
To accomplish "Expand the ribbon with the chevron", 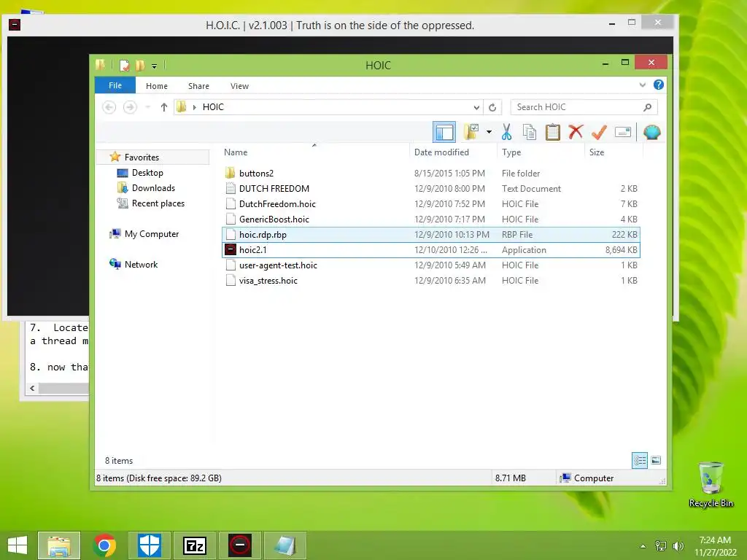I will click(x=642, y=85).
